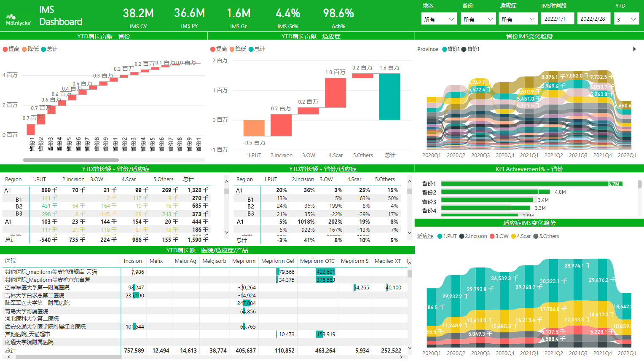The height and width of the screenshot is (361, 644).
Task: Open the YTD dropdown showing 3
Action: click(627, 19)
